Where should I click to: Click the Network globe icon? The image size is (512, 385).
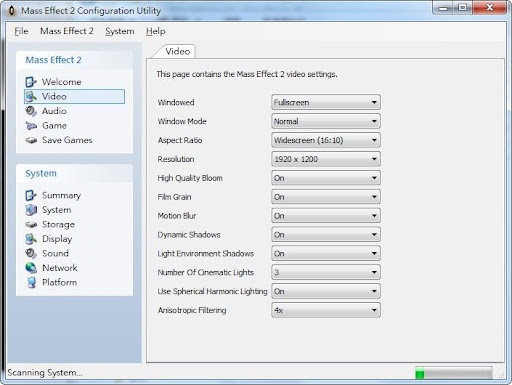coord(31,268)
